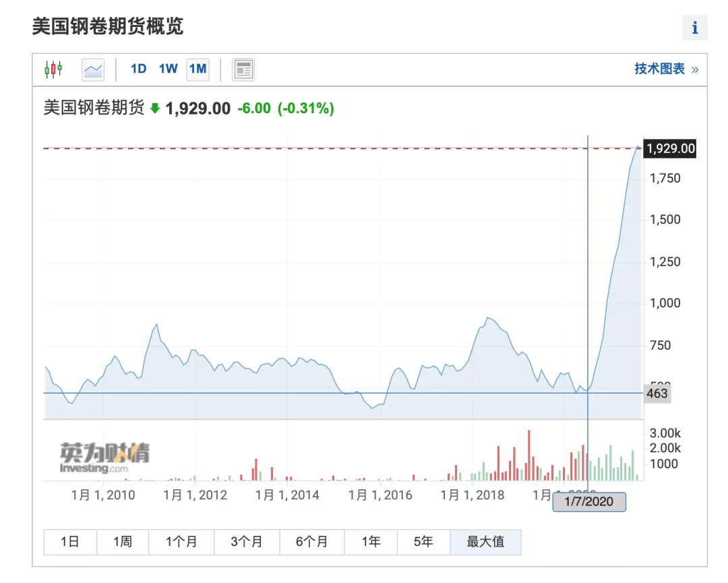
Task: Select the 1日 range tab
Action: pyautogui.click(x=70, y=542)
